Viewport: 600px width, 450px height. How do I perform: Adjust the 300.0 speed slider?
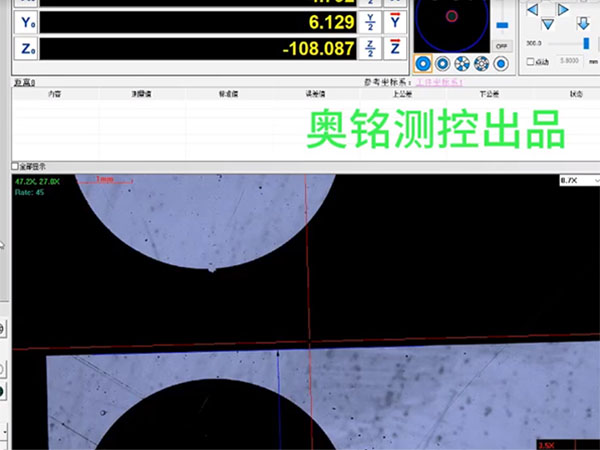[x=586, y=43]
